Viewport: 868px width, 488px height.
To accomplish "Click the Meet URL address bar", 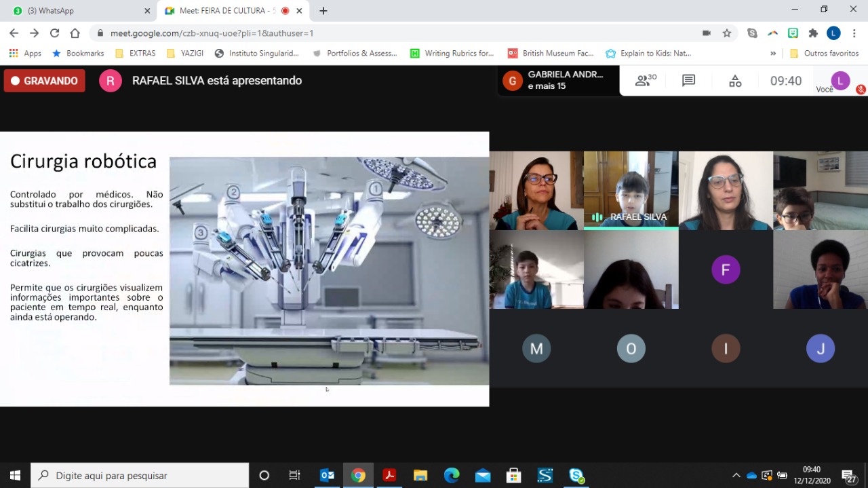I will [393, 33].
